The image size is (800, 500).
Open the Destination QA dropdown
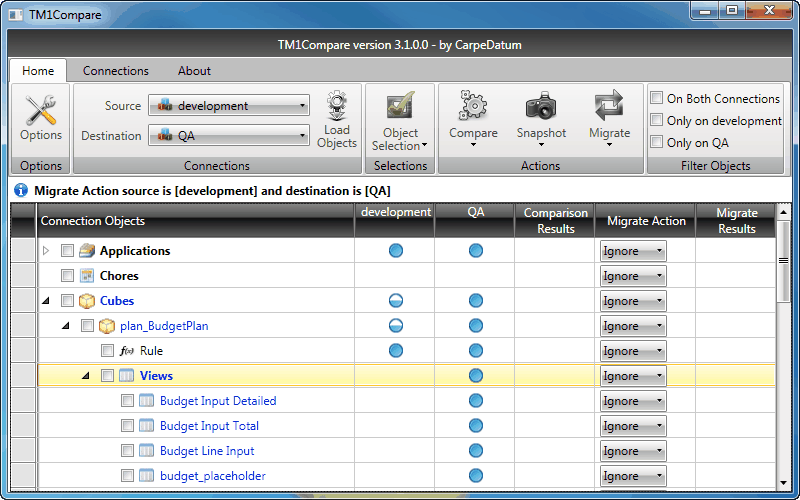229,136
